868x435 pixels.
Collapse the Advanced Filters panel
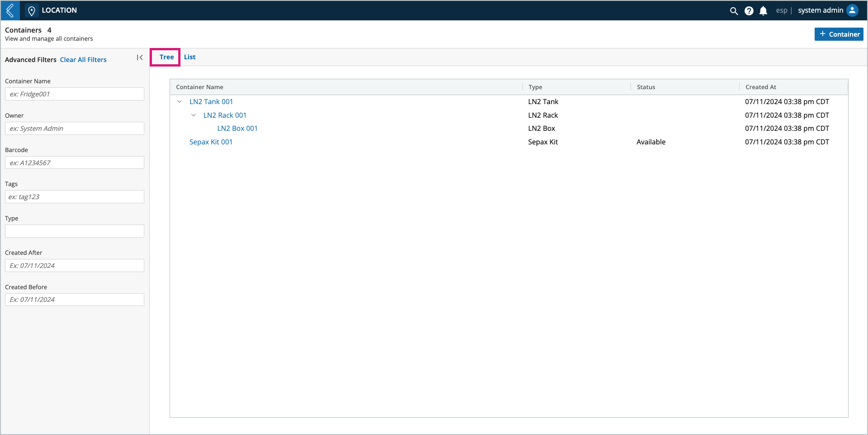(140, 57)
